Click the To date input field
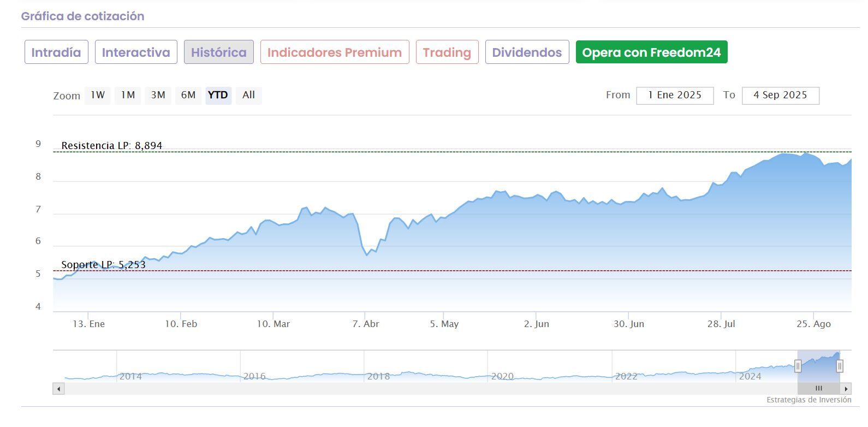The height and width of the screenshot is (427, 868). click(x=780, y=95)
